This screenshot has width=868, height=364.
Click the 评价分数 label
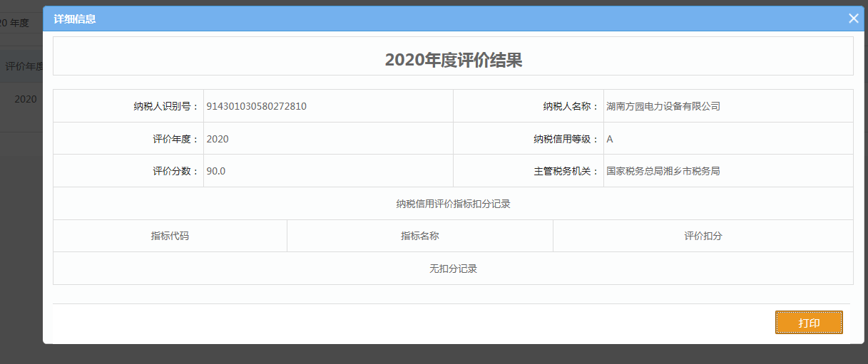175,171
